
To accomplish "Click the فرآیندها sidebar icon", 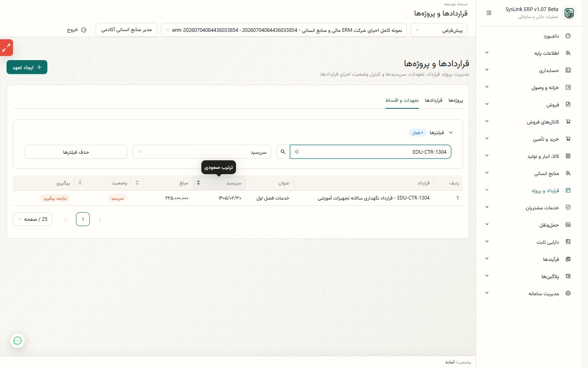I will pyautogui.click(x=568, y=259).
